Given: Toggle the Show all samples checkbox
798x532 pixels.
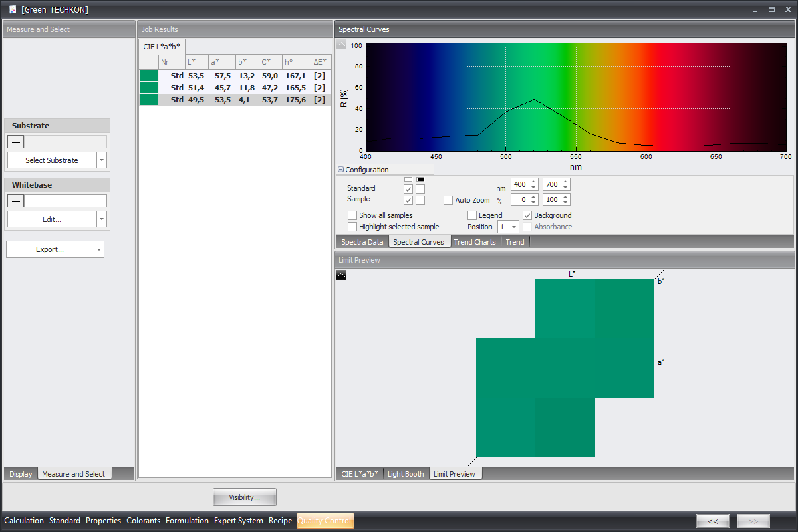Looking at the screenshot, I should [352, 215].
